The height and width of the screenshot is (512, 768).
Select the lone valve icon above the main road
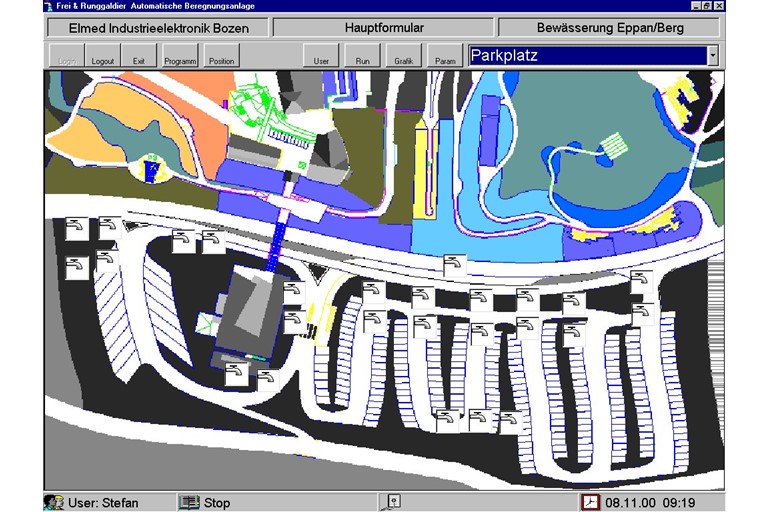point(455,265)
